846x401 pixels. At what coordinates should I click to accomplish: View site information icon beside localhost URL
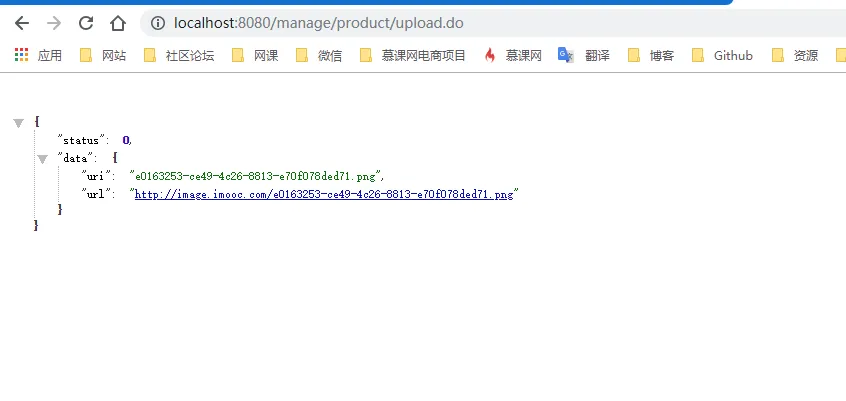click(157, 23)
